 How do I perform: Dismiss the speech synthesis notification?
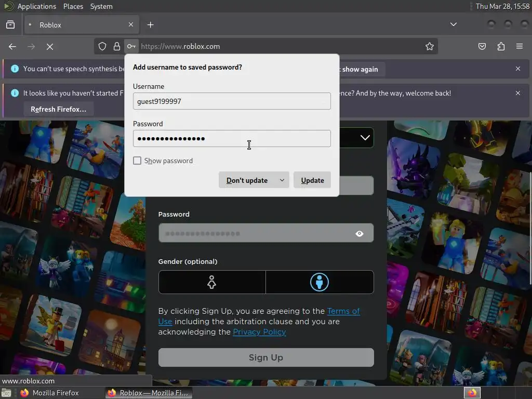[518, 69]
